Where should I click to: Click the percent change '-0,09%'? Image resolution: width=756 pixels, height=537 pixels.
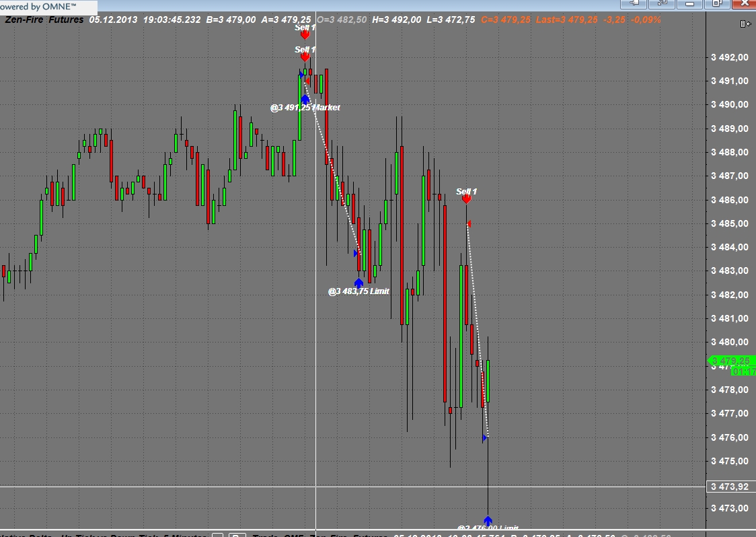(x=646, y=20)
